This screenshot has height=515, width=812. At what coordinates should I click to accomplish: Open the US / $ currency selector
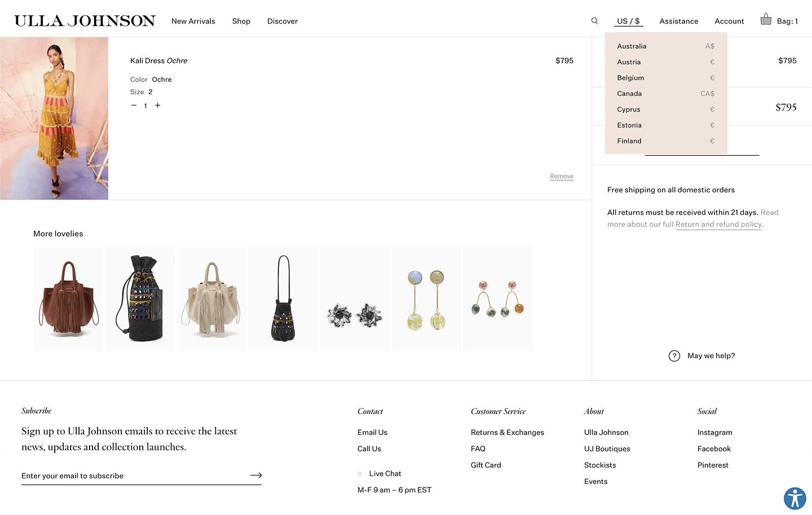(628, 21)
